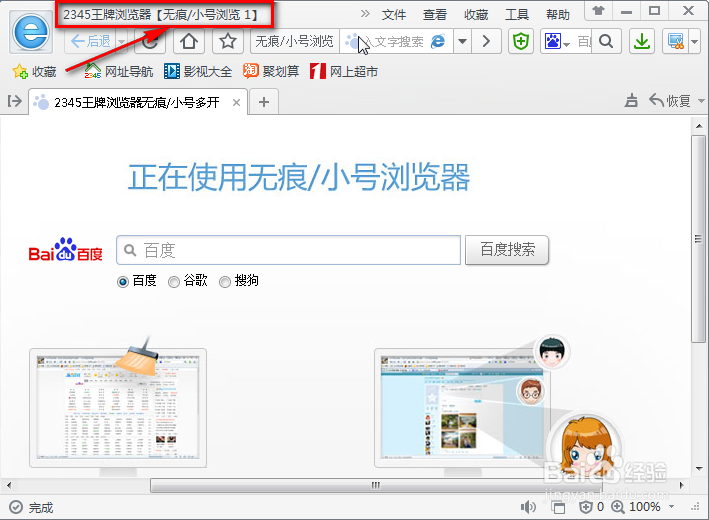Click the multi-account avatars thumbnail
The height and width of the screenshot is (520, 709).
[497, 404]
